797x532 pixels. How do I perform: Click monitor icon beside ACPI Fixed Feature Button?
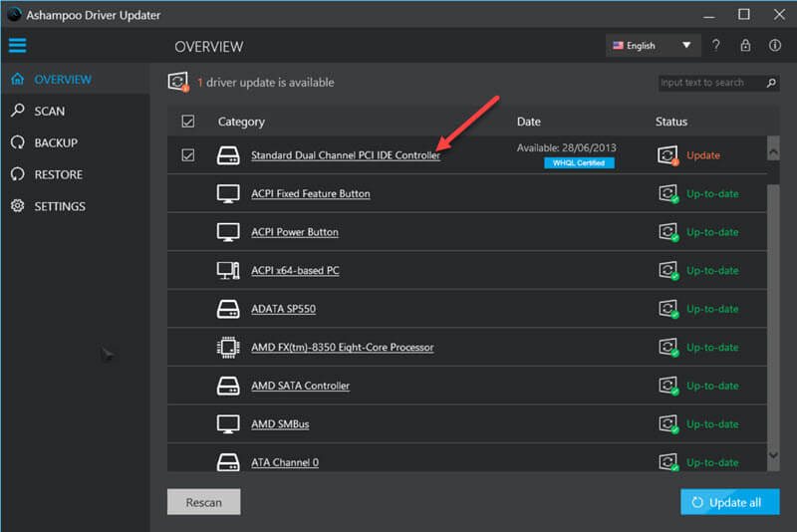228,193
